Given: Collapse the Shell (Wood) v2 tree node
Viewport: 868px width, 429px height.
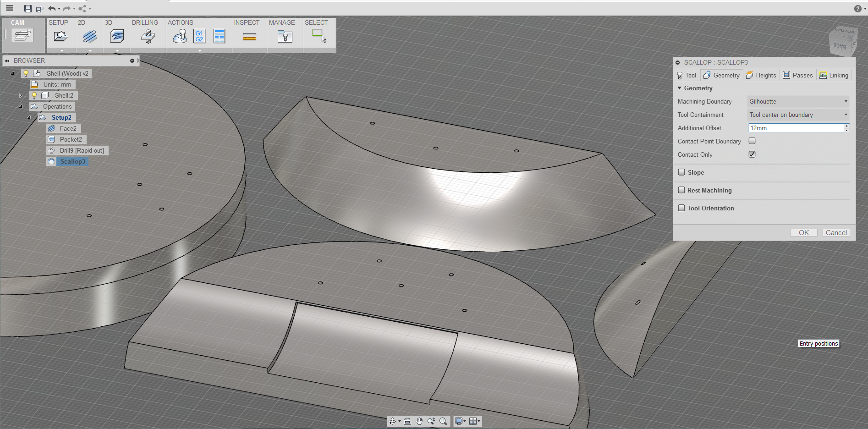Looking at the screenshot, I should pyautogui.click(x=12, y=73).
